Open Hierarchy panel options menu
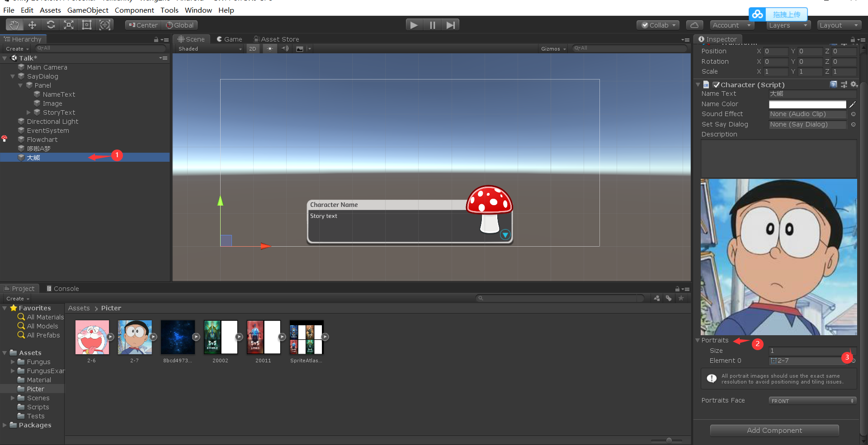Viewport: 868px width, 445px height. point(165,40)
